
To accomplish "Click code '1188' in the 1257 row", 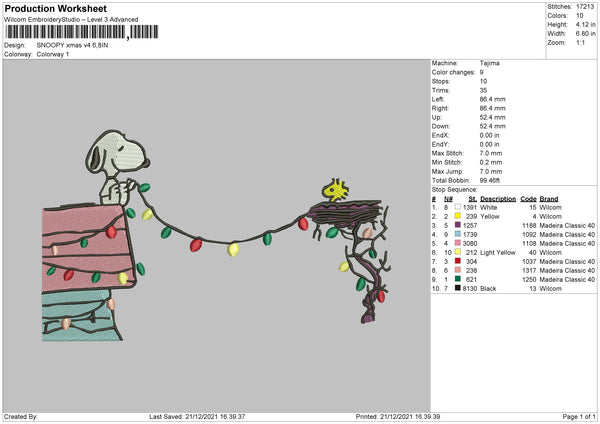I will click(x=529, y=225).
